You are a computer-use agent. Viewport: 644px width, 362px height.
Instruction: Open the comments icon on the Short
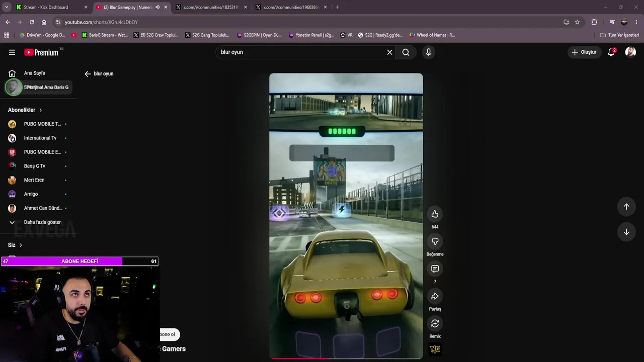(435, 269)
